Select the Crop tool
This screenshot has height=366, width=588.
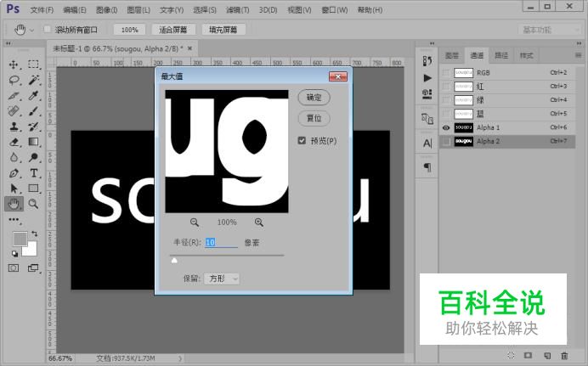tap(14, 95)
